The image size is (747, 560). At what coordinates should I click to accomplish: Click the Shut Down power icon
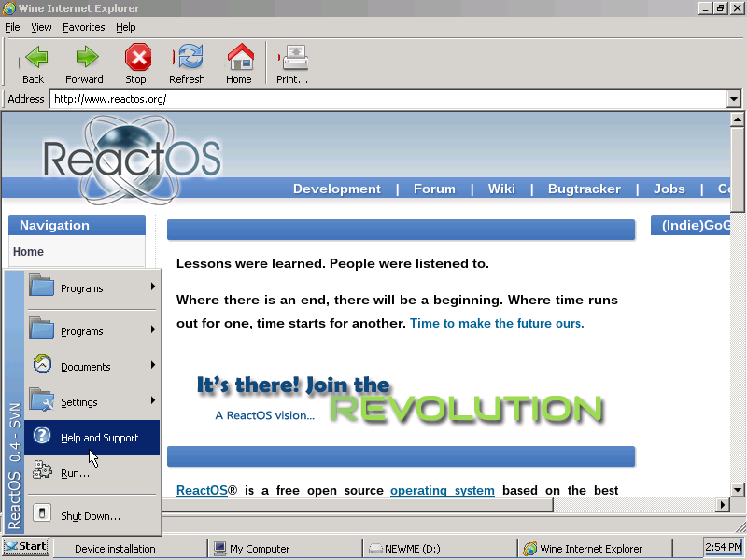click(x=41, y=513)
